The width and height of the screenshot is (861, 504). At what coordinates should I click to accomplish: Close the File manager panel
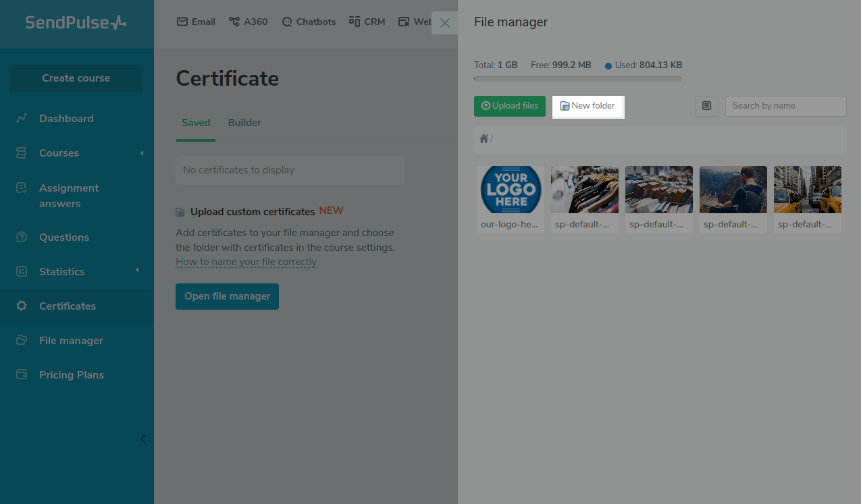point(444,23)
